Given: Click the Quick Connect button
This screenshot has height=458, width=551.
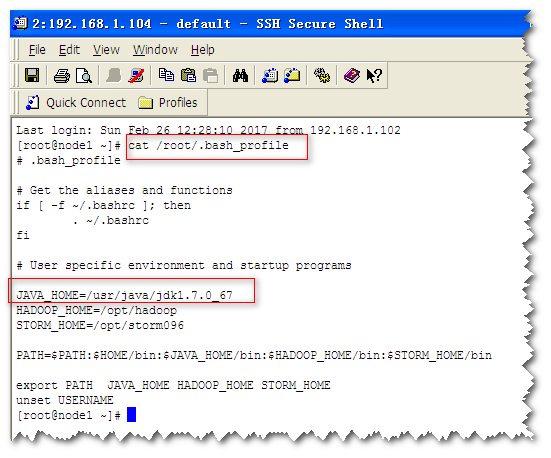Looking at the screenshot, I should 76,103.
